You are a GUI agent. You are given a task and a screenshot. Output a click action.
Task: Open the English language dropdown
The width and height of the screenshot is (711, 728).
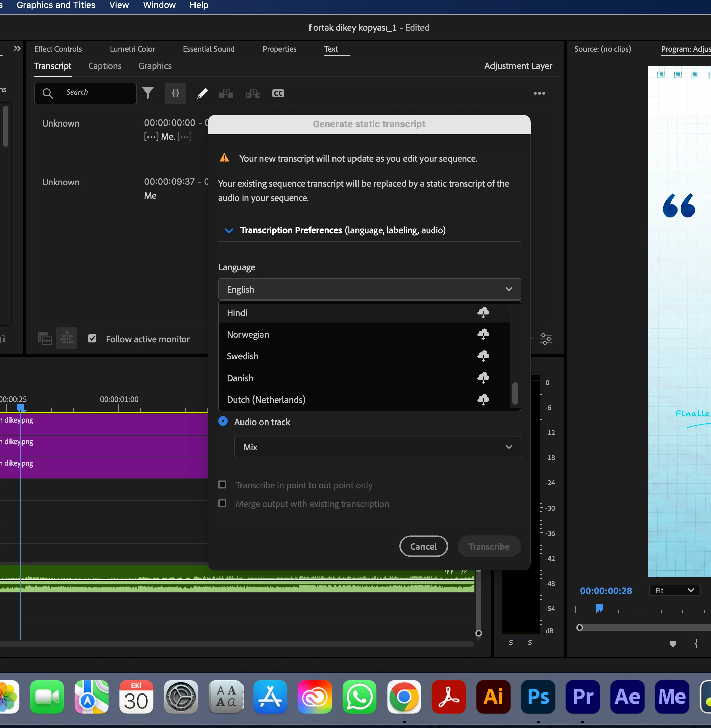click(x=369, y=289)
